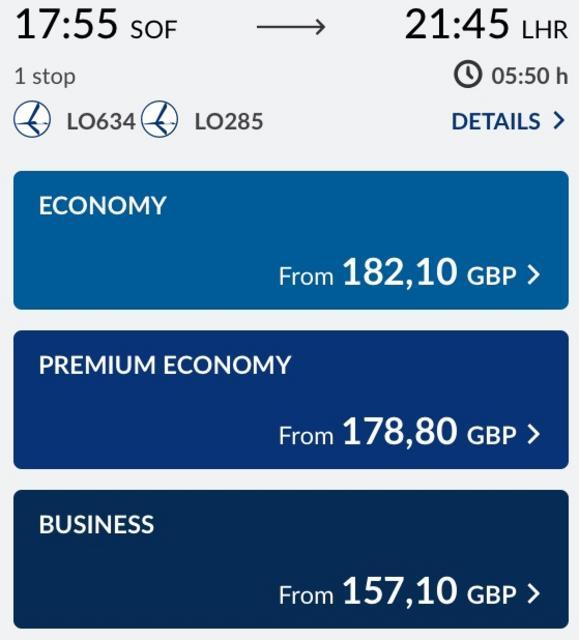Expand flight details using the DETAILS chevron
The width and height of the screenshot is (579, 640).
click(559, 121)
